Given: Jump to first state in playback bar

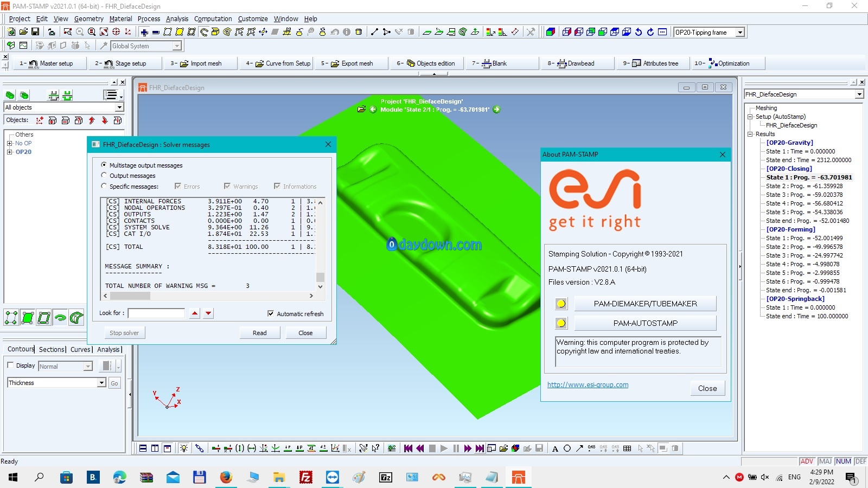Looking at the screenshot, I should 408,448.
